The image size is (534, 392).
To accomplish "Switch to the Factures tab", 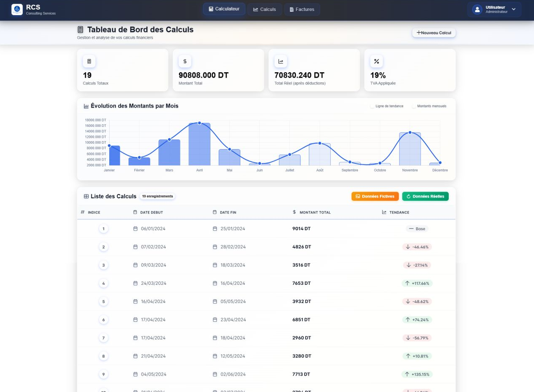I will pyautogui.click(x=302, y=9).
